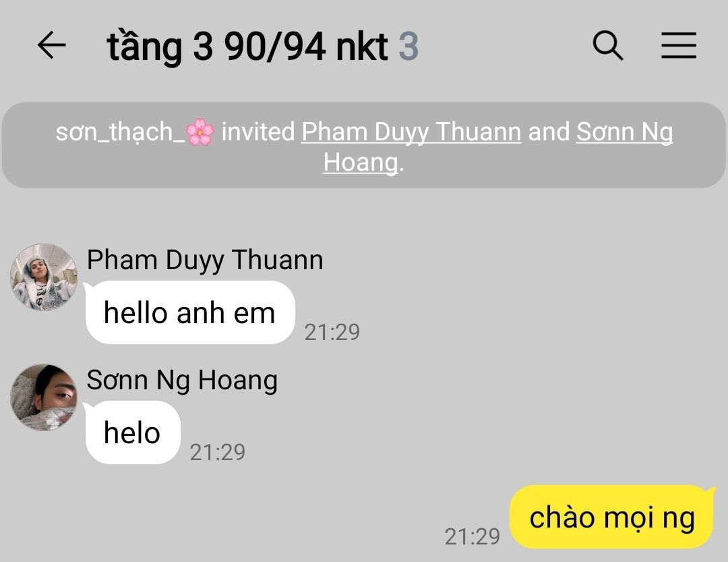The image size is (728, 562).
Task: Tap the 21:29 timestamp beside 'helo'
Action: pos(217,452)
